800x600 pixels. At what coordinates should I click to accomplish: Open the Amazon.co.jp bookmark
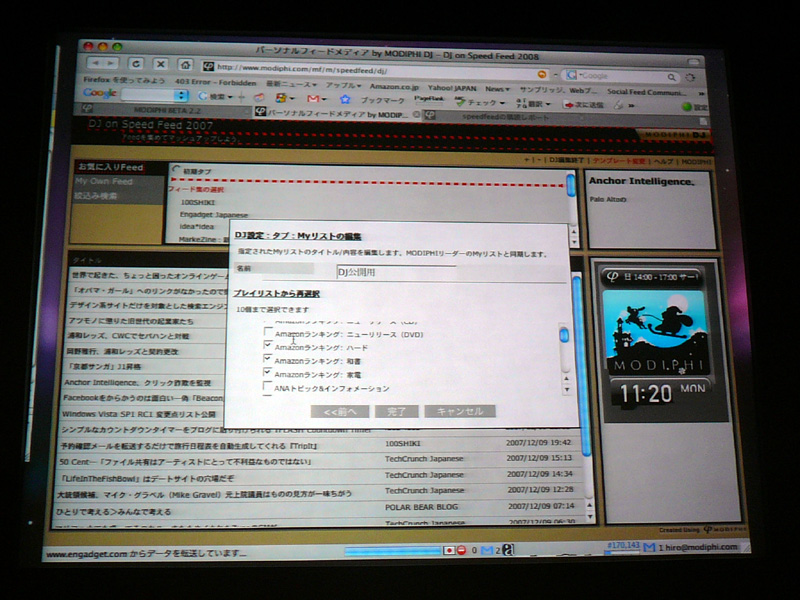click(x=394, y=87)
